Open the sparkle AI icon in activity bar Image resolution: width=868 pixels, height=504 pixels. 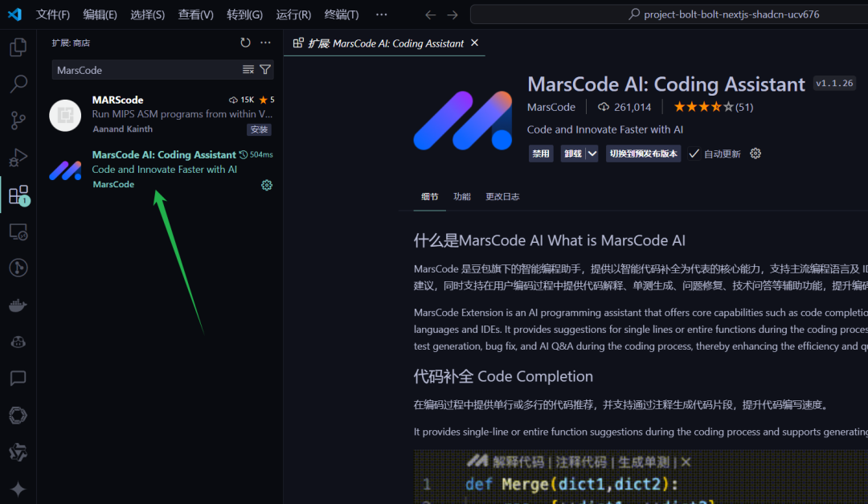click(18, 489)
